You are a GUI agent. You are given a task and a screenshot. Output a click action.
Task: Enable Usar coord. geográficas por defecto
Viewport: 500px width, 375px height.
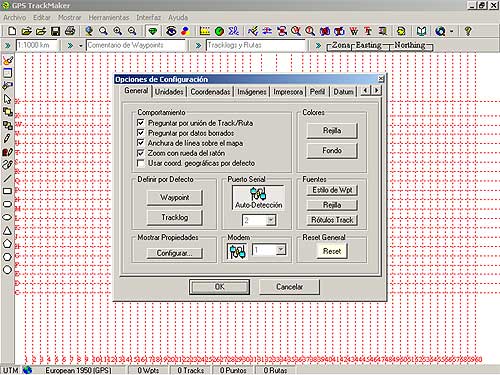(x=141, y=163)
